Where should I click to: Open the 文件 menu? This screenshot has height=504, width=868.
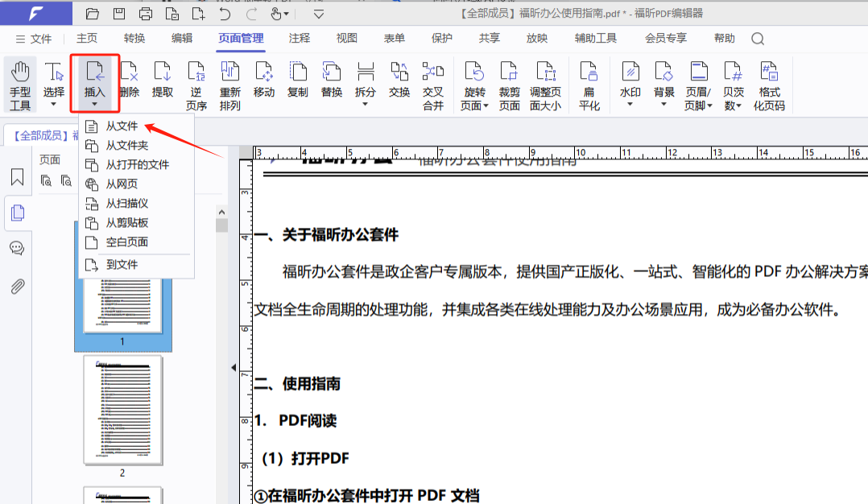pyautogui.click(x=33, y=39)
